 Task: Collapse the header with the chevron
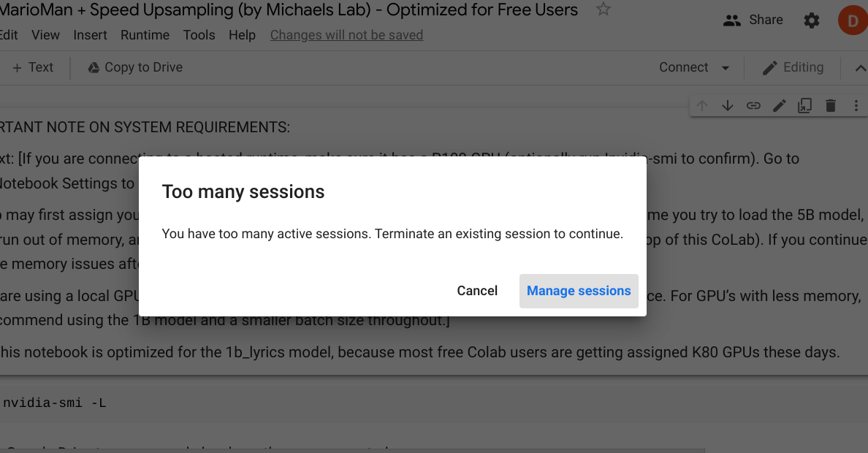[x=861, y=66]
